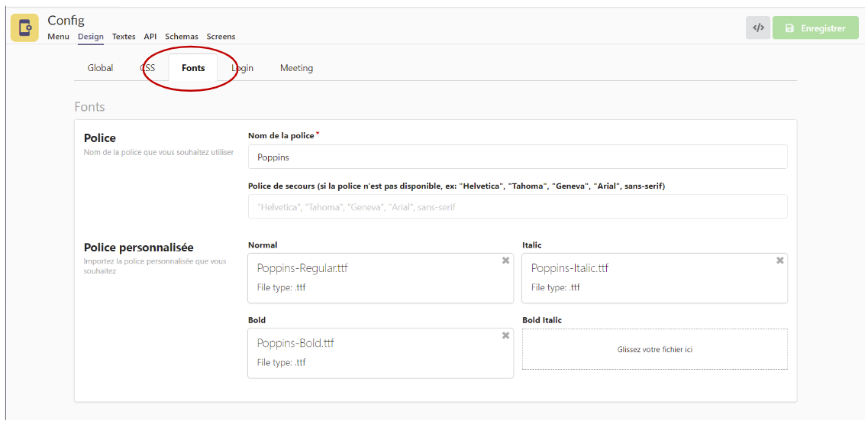Click the Bold Italic file drop zone
Viewport: 868px width, 421px height.
(654, 350)
